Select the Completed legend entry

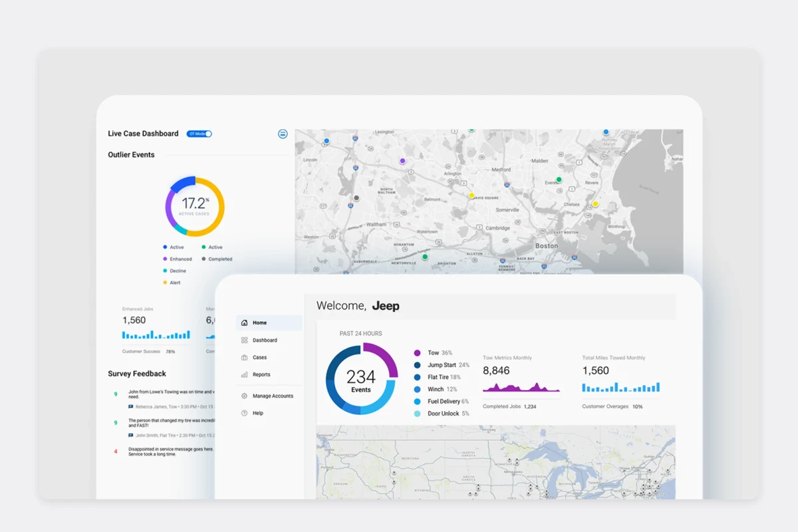click(217, 259)
